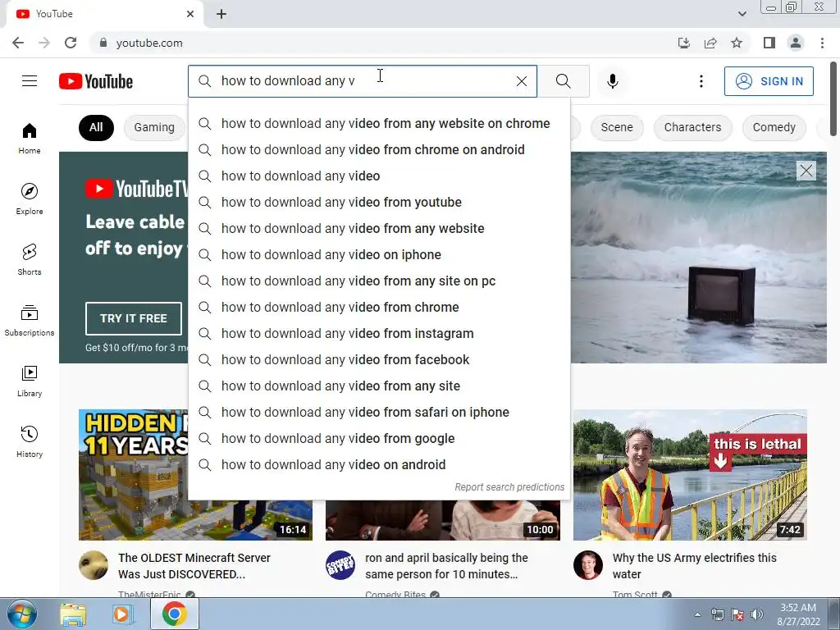Open 'ron and april basically being' title
This screenshot has height=630, width=840.
pyautogui.click(x=446, y=566)
